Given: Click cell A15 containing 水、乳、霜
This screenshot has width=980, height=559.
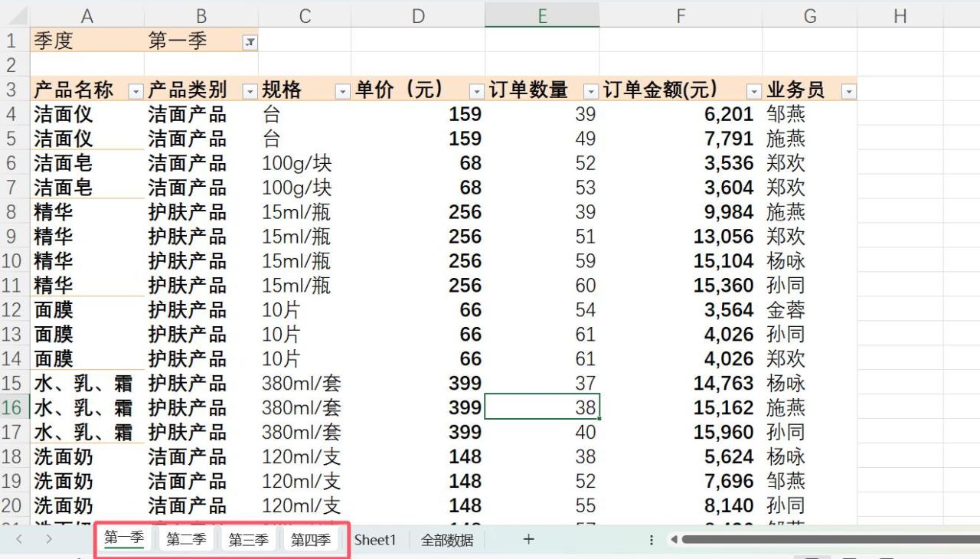Looking at the screenshot, I should point(87,383).
